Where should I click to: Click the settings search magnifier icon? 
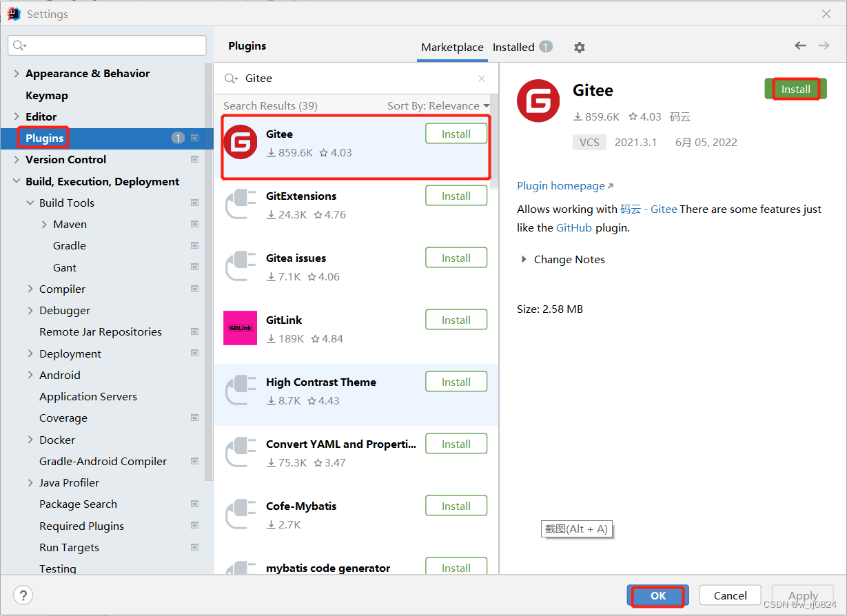point(20,45)
